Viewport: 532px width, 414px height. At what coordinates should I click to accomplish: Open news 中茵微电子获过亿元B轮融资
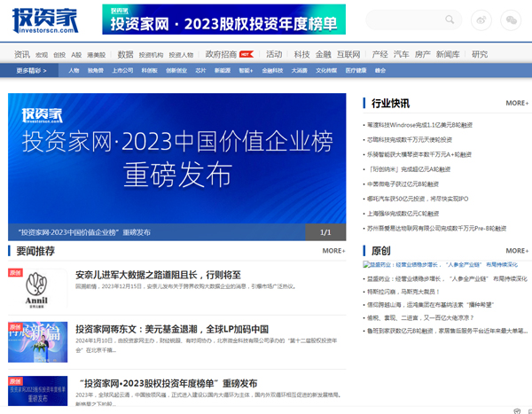[403, 184]
